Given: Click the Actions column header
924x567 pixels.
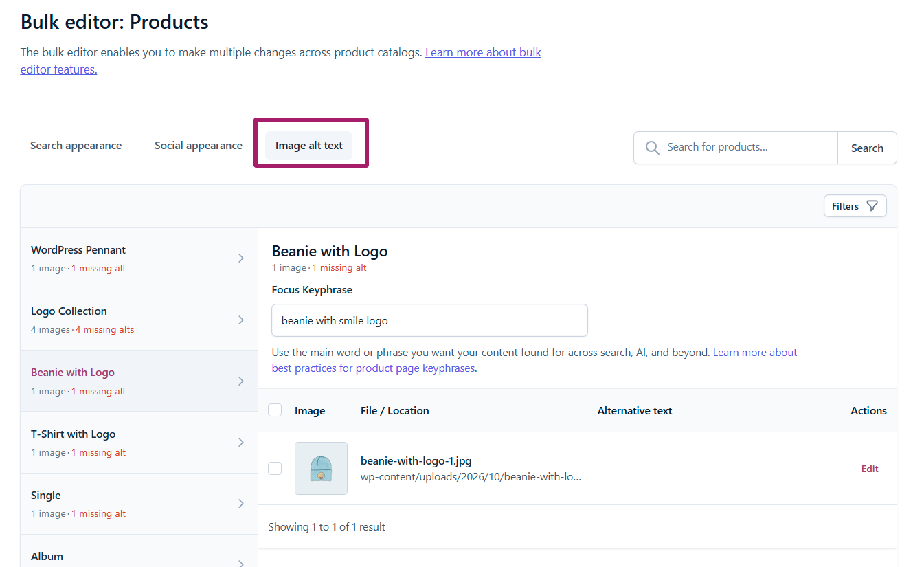Looking at the screenshot, I should click(868, 410).
